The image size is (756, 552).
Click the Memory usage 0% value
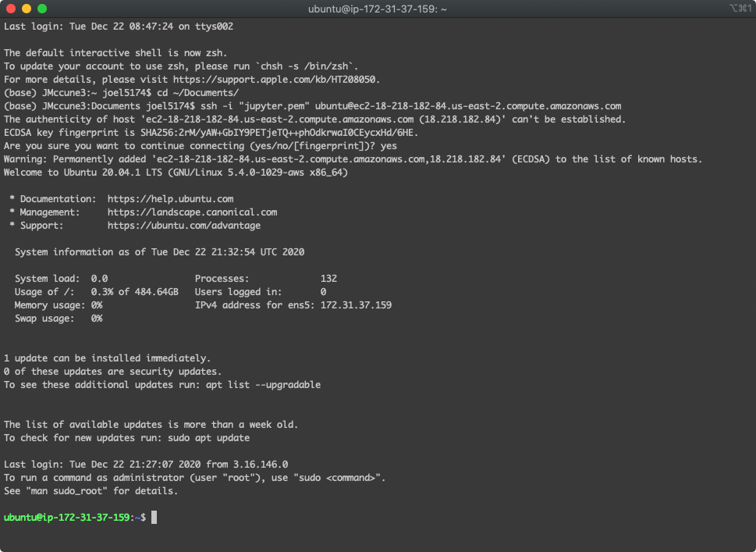coord(97,305)
